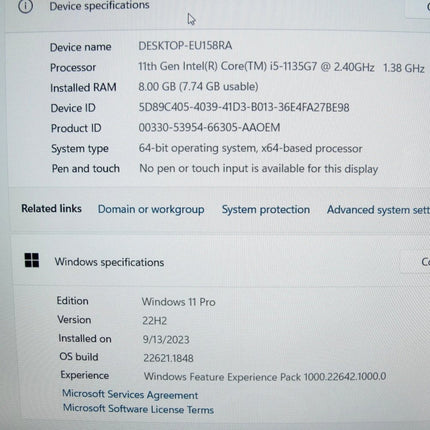Screen dimensions: 430x430
Task: Click the Installed RAM label
Action: pyautogui.click(x=83, y=88)
